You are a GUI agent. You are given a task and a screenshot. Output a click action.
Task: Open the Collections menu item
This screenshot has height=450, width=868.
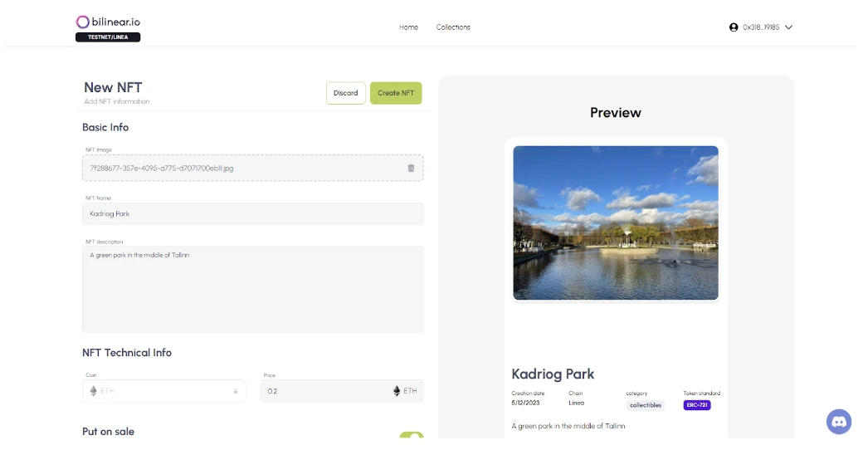(x=453, y=27)
